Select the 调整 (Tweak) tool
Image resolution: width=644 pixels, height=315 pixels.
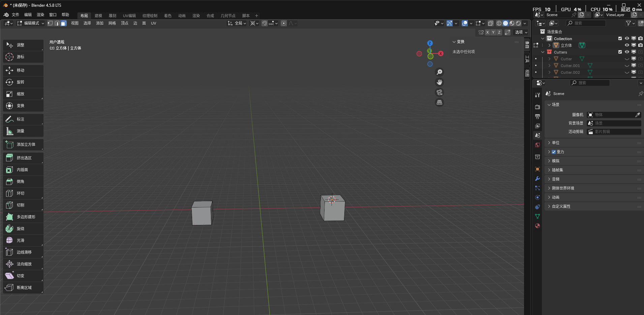(x=23, y=45)
